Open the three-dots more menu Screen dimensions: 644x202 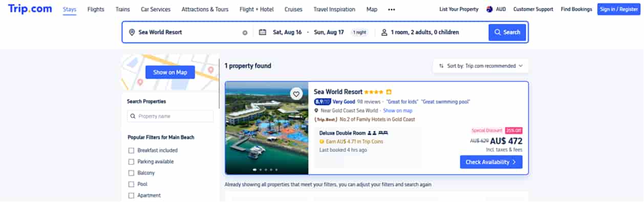392,9
